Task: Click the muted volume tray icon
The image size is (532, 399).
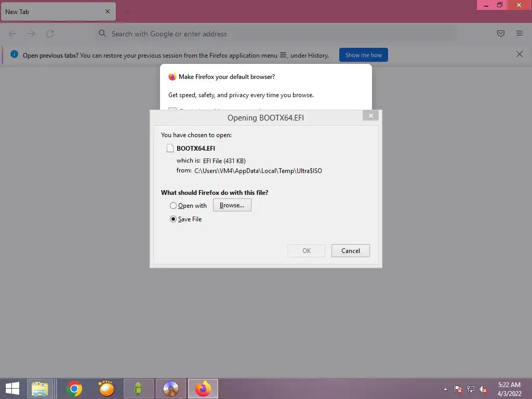Action: coord(483,389)
